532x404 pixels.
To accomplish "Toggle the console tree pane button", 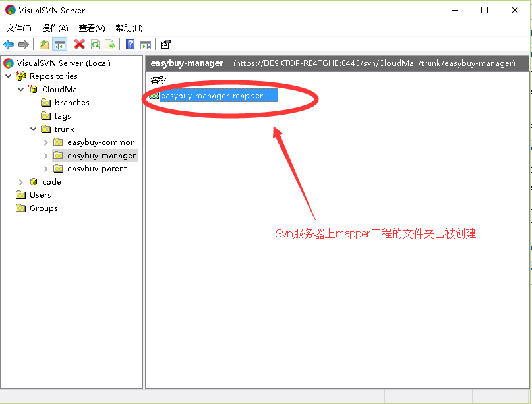I will tap(60, 44).
